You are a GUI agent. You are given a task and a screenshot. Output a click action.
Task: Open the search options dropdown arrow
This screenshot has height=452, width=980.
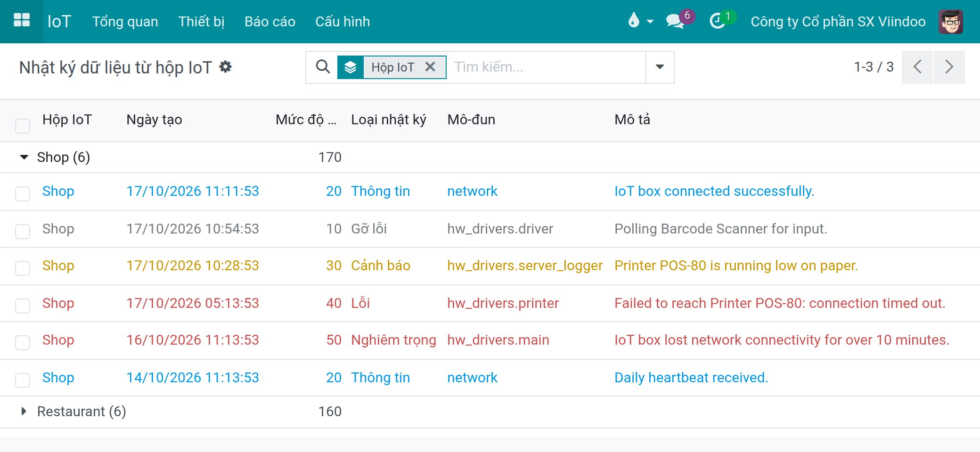click(x=660, y=67)
